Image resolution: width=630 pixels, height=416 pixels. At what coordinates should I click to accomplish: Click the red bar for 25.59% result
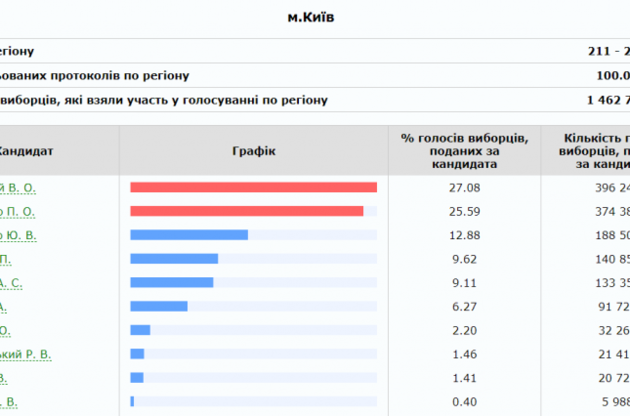pos(246,211)
